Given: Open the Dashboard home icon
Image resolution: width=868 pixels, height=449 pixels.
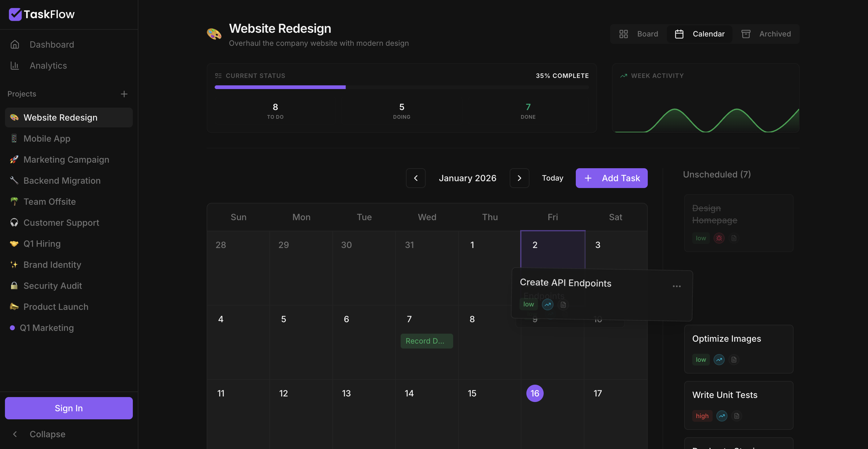Looking at the screenshot, I should click(15, 45).
